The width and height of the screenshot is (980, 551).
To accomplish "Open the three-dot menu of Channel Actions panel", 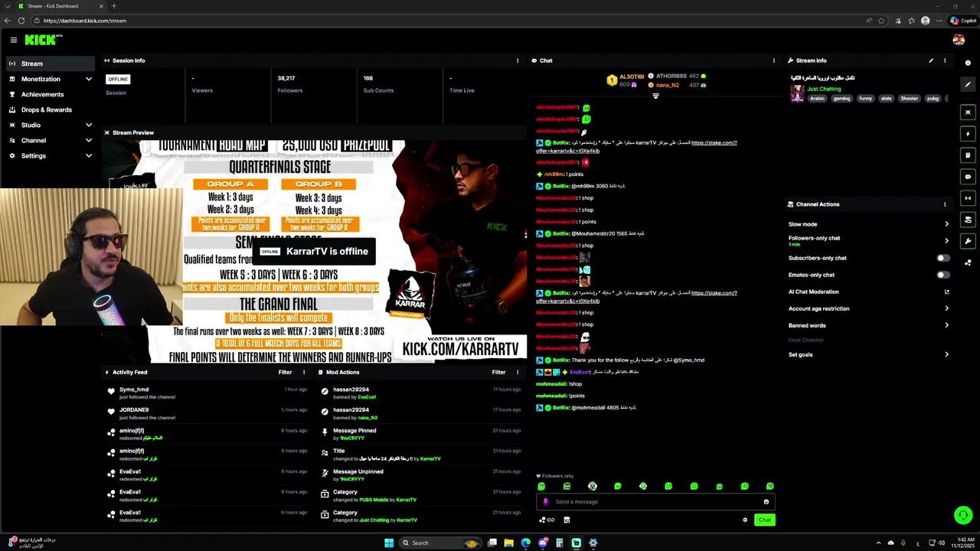I will 945,204.
